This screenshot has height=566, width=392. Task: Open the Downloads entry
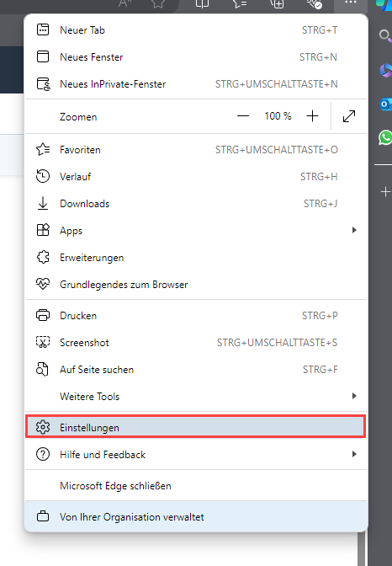coord(196,204)
